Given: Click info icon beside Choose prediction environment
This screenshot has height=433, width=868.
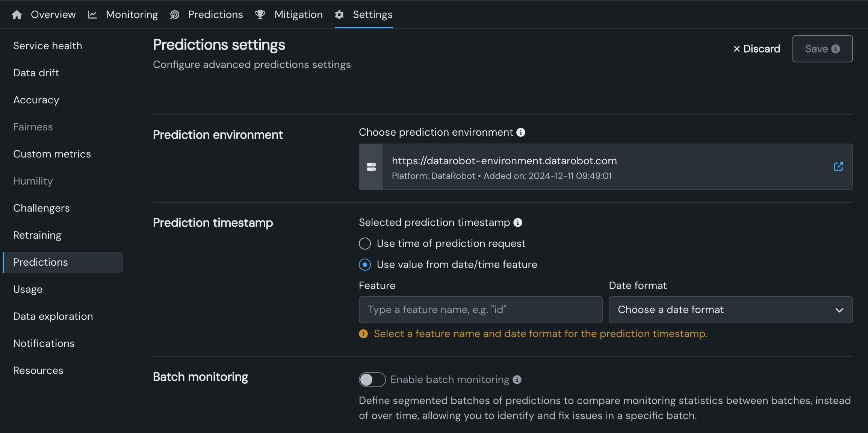Looking at the screenshot, I should tap(521, 132).
